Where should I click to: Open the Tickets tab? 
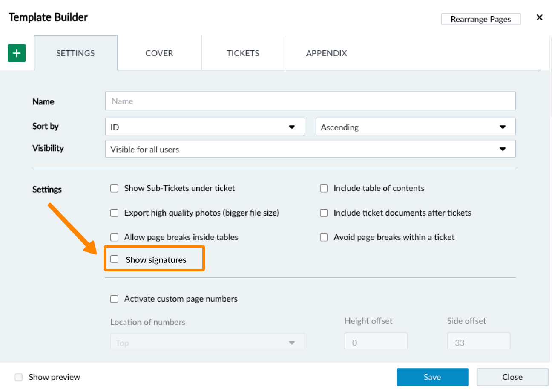point(243,53)
